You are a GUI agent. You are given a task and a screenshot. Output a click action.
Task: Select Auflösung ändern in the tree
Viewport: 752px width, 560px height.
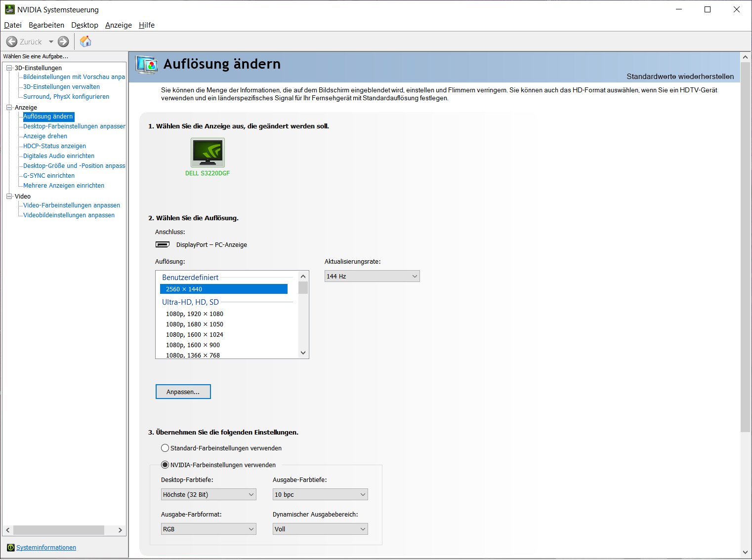coord(48,117)
